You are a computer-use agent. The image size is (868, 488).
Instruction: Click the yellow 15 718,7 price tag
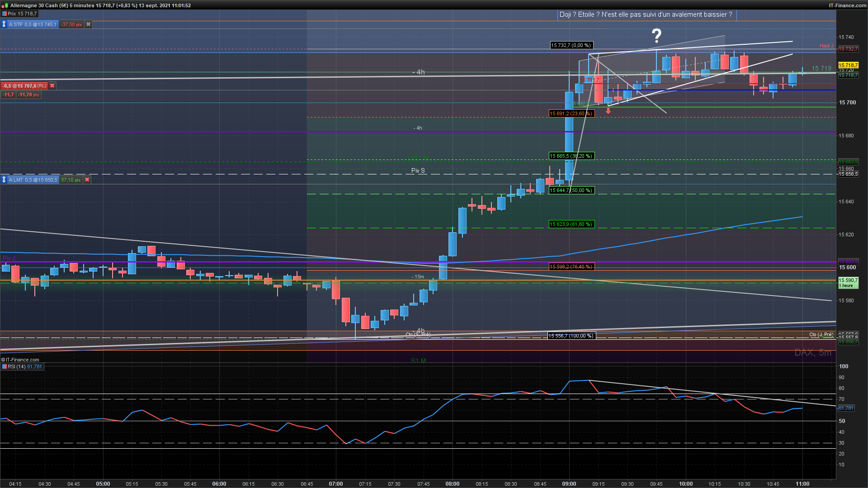[848, 65]
